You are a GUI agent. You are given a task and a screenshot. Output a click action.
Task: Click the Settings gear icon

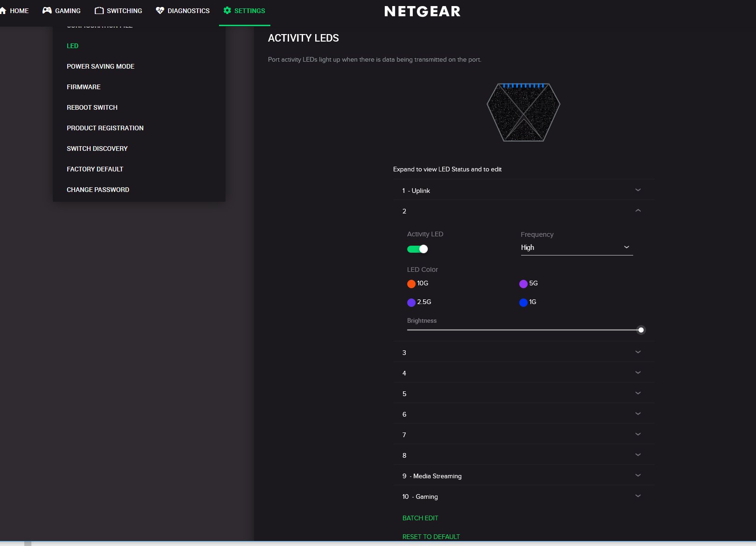(227, 10)
